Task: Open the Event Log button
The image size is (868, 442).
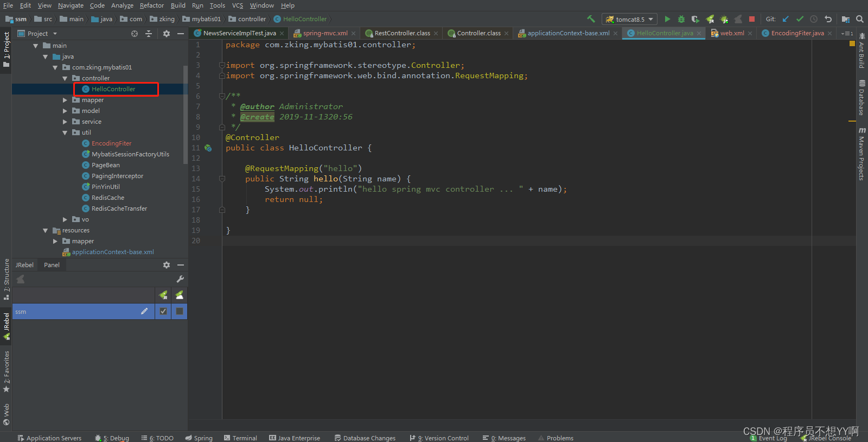Action: pos(769,438)
